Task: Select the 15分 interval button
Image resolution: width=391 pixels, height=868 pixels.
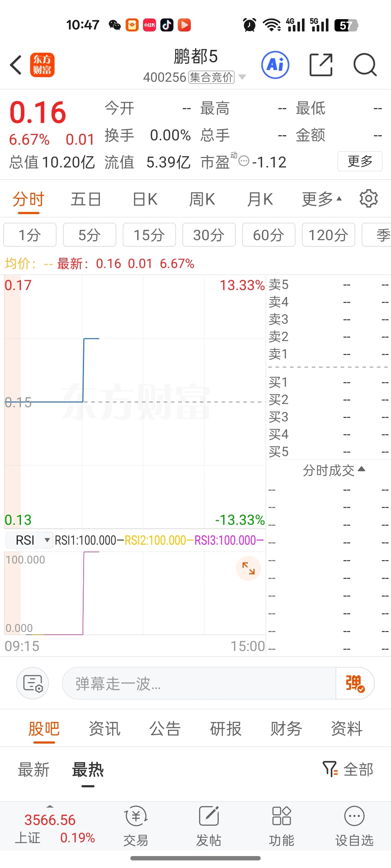Action: pyautogui.click(x=149, y=235)
